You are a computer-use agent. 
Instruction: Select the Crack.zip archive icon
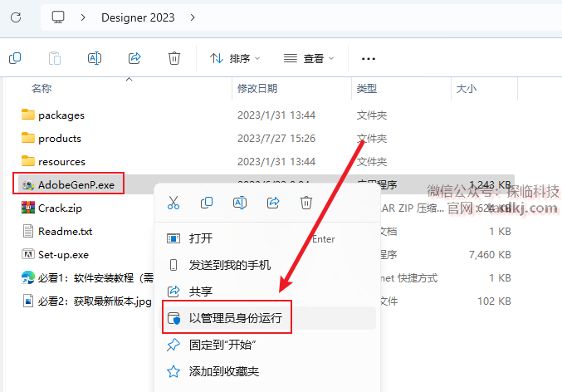click(x=28, y=208)
